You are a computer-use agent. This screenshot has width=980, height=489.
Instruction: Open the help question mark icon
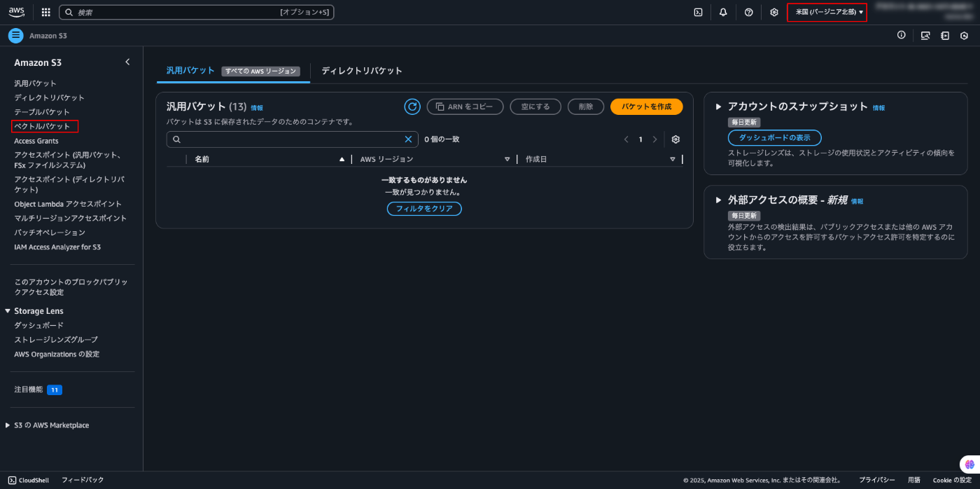tap(748, 12)
